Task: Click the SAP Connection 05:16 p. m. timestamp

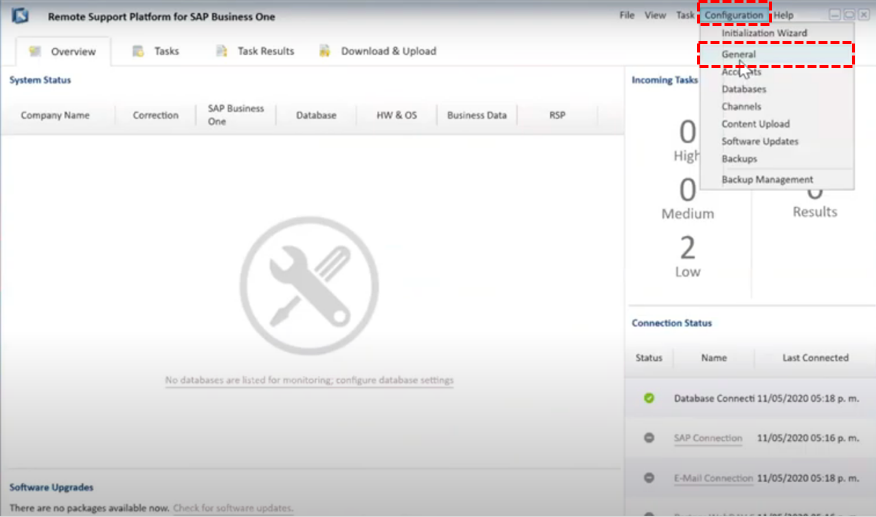Action: (808, 438)
